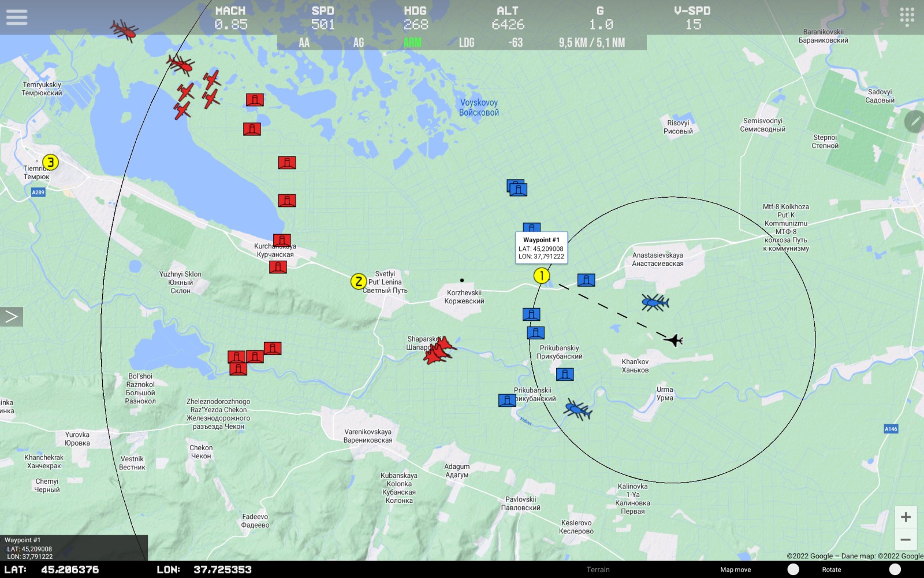
Task: Click the MACH 0.85 readout
Action: tap(230, 18)
